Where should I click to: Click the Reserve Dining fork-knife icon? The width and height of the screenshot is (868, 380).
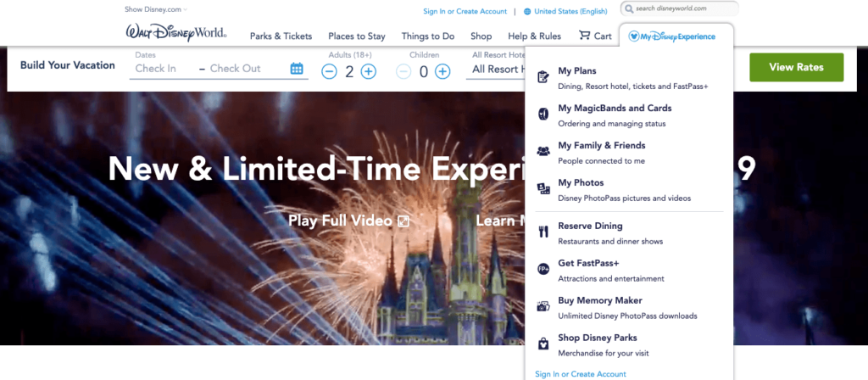(x=543, y=232)
